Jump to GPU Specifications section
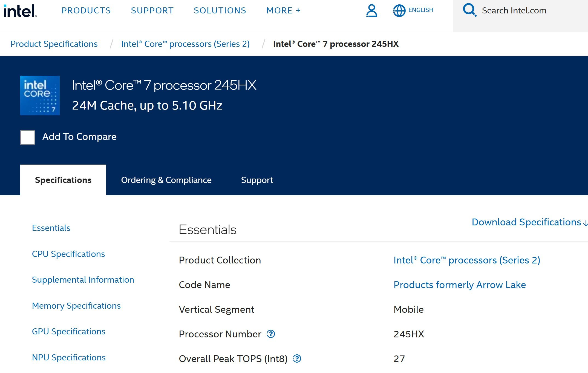 click(68, 331)
